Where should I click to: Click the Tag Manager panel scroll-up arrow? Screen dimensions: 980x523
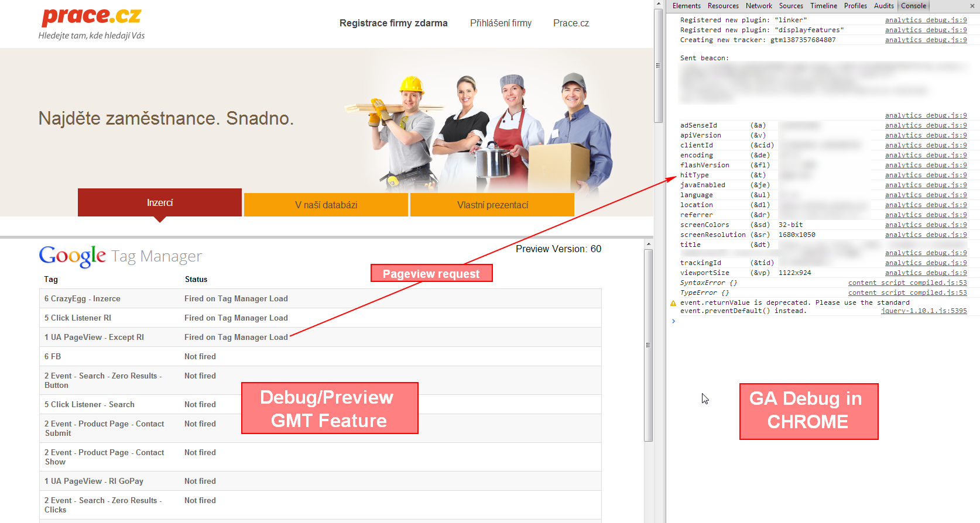click(648, 243)
